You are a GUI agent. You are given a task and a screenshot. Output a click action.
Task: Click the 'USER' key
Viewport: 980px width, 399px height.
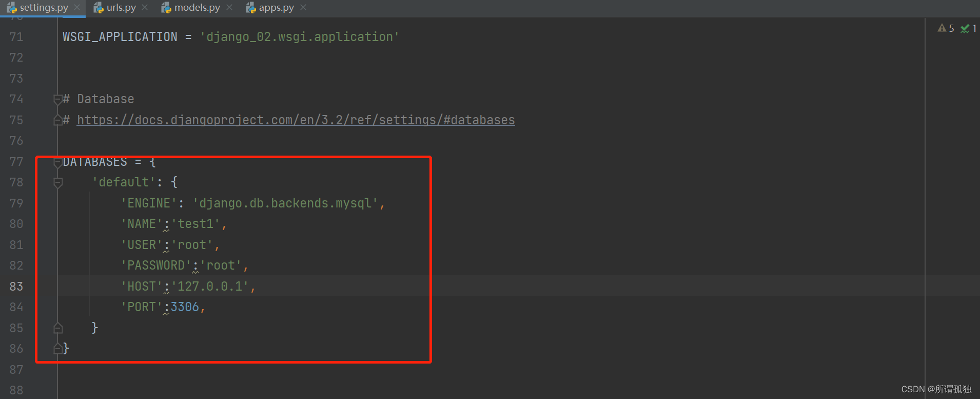[142, 245]
